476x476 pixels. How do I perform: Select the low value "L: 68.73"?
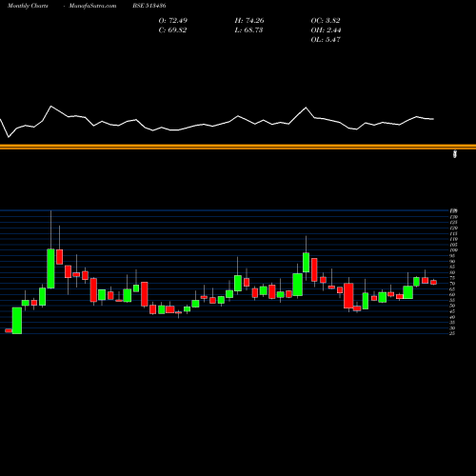248,30
